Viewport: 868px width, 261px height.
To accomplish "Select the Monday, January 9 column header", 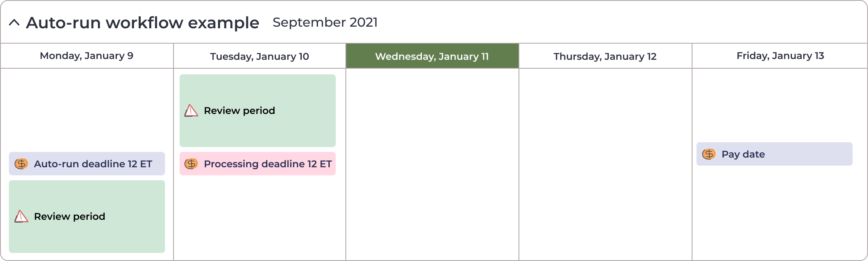I will coord(87,56).
